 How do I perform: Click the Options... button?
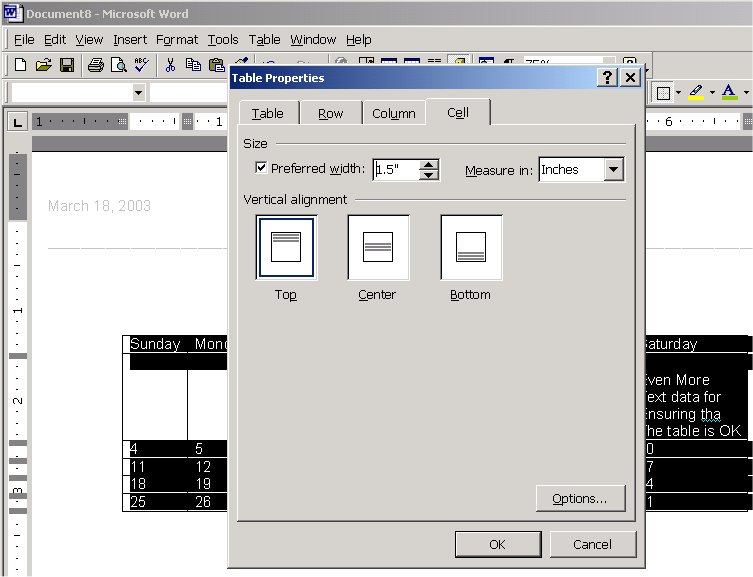580,498
